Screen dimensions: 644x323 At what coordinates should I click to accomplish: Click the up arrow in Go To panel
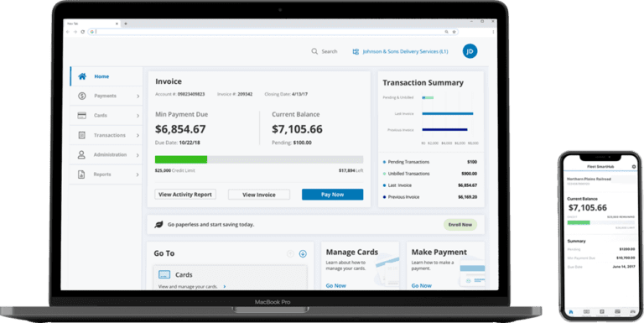click(290, 253)
